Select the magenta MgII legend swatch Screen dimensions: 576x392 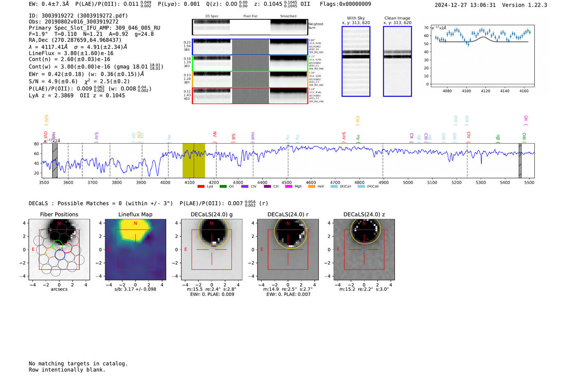click(x=288, y=186)
